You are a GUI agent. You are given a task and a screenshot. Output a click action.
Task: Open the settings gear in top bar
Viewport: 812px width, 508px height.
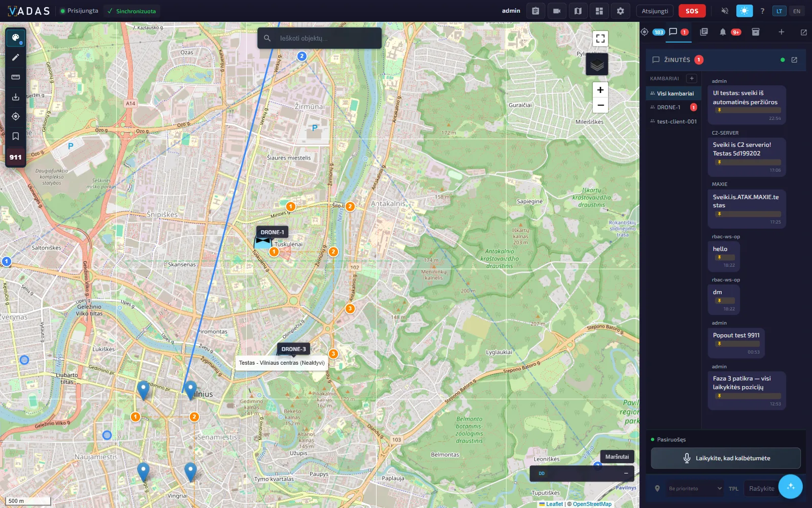point(620,11)
